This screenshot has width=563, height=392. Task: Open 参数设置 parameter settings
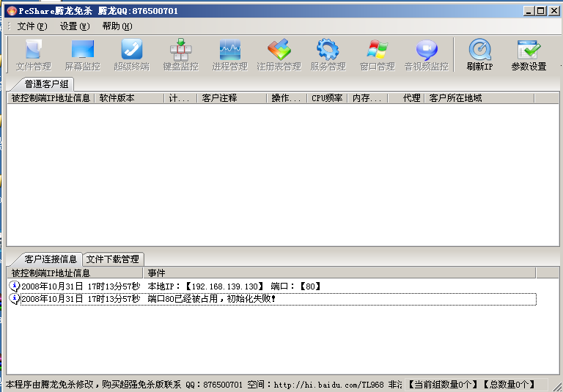click(x=529, y=55)
